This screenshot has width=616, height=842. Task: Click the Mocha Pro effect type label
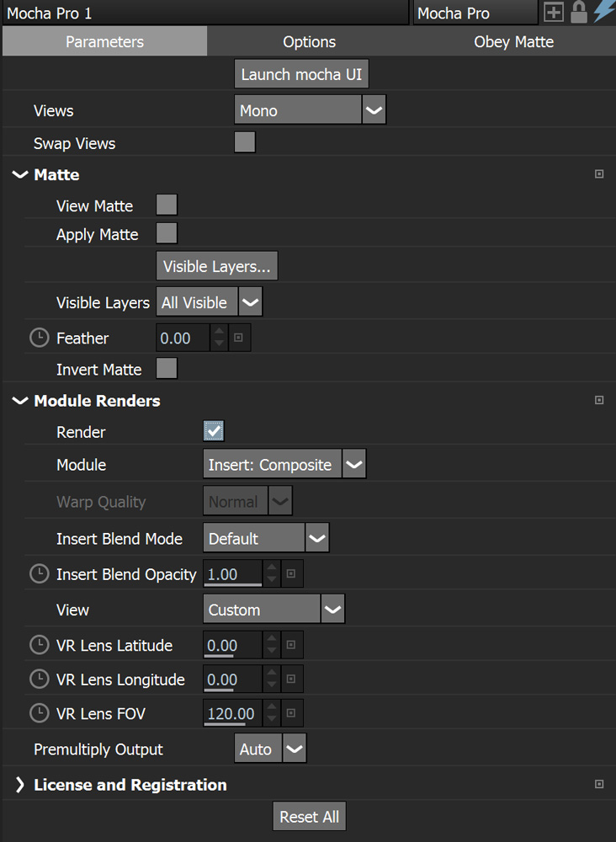click(x=475, y=13)
